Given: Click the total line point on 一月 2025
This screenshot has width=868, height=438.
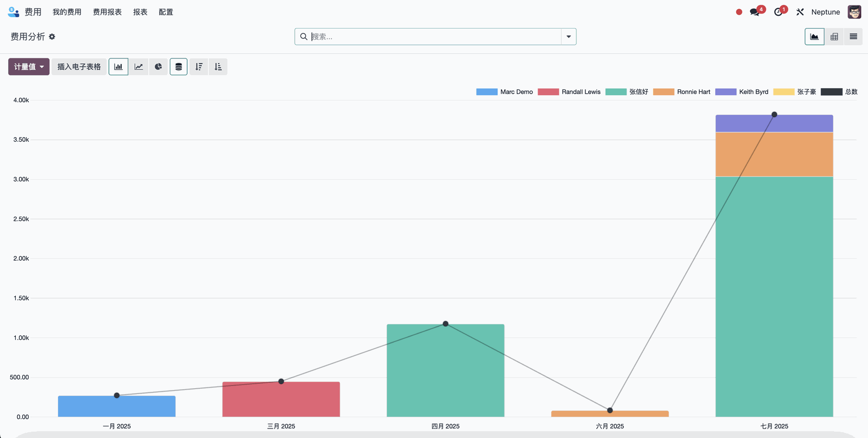Looking at the screenshot, I should [117, 395].
